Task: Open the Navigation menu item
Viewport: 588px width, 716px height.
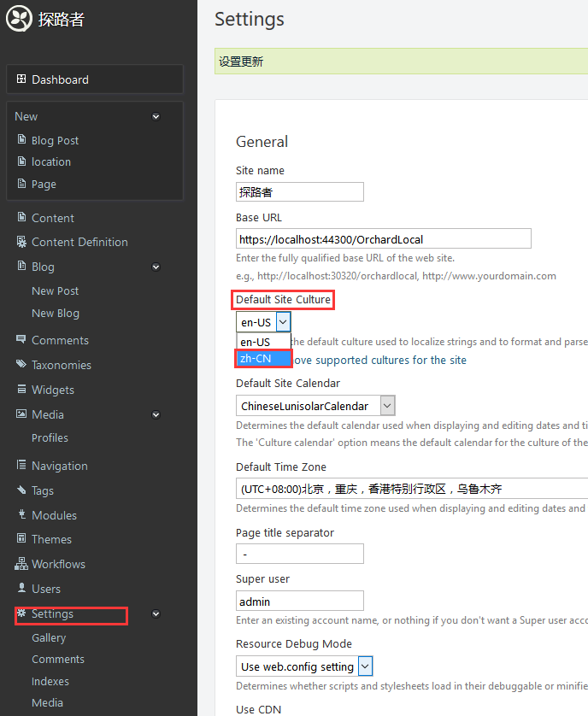Action: coord(59,466)
